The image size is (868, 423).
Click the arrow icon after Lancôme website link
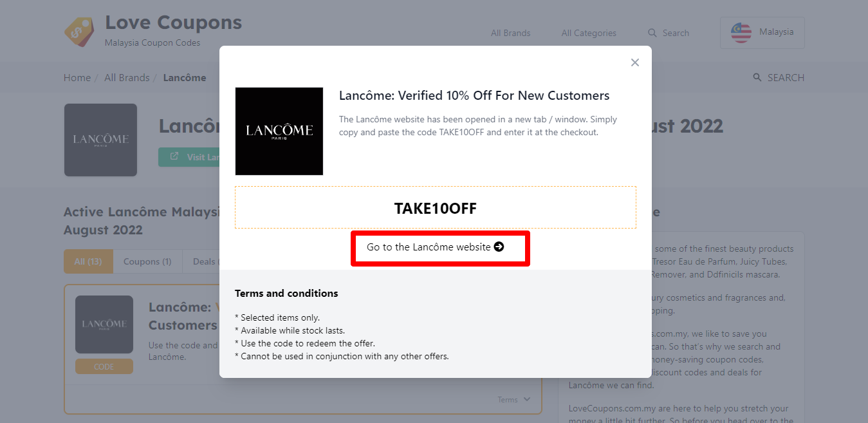tap(499, 247)
